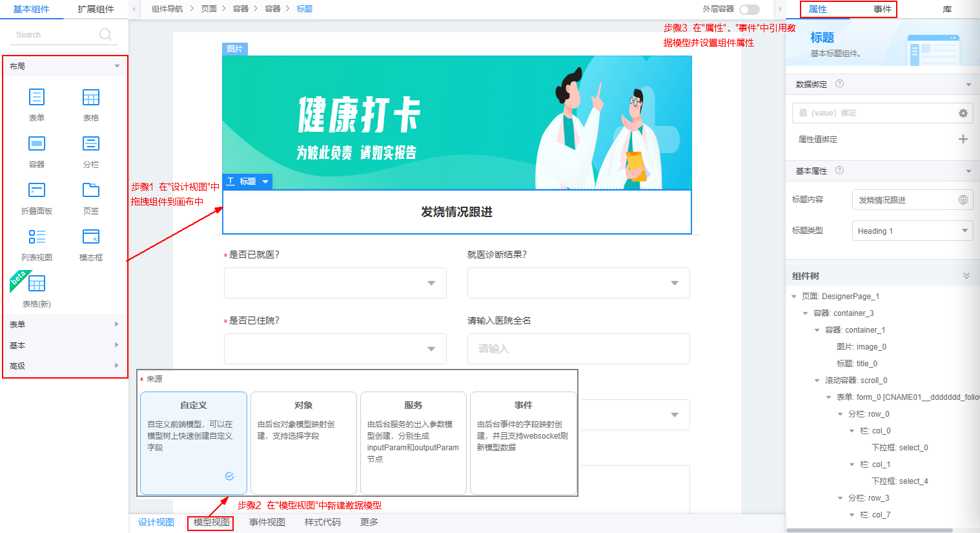Select the 事件 source card

pos(524,443)
